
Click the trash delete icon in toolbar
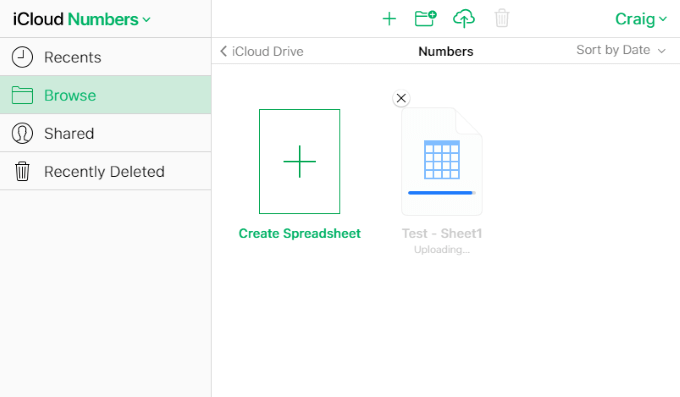tap(502, 19)
